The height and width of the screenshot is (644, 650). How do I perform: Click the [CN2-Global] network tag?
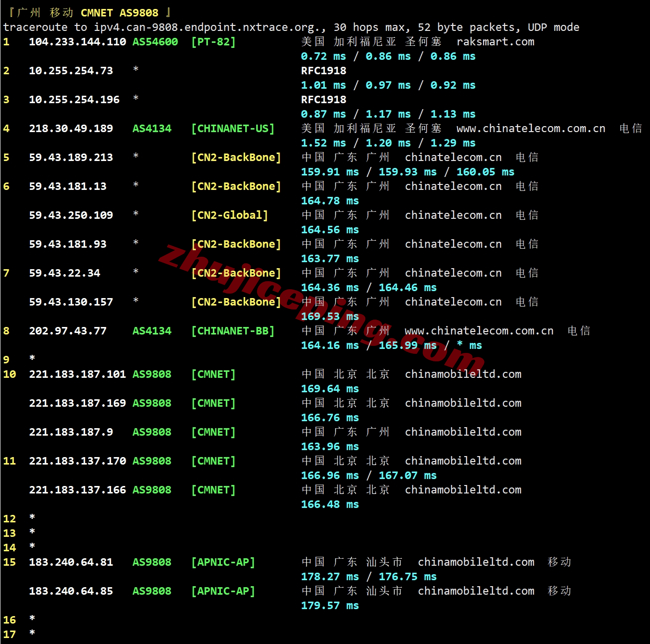pos(229,215)
